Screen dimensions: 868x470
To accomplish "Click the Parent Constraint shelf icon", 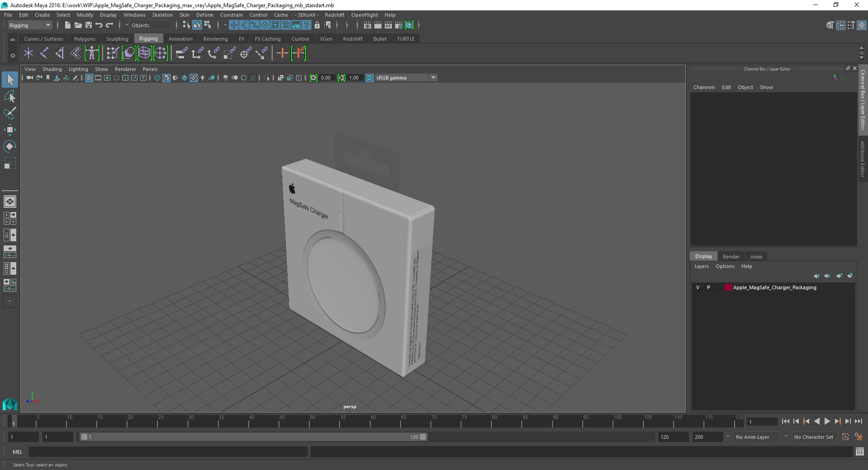I will (x=182, y=53).
